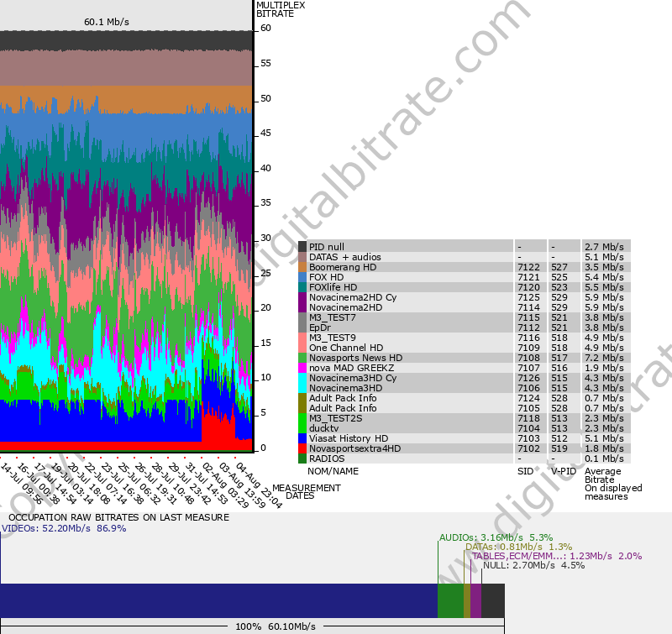Click the green AUDIOs segment of occupation bar
Image resolution: width=672 pixels, height=634 pixels.
coord(450,601)
